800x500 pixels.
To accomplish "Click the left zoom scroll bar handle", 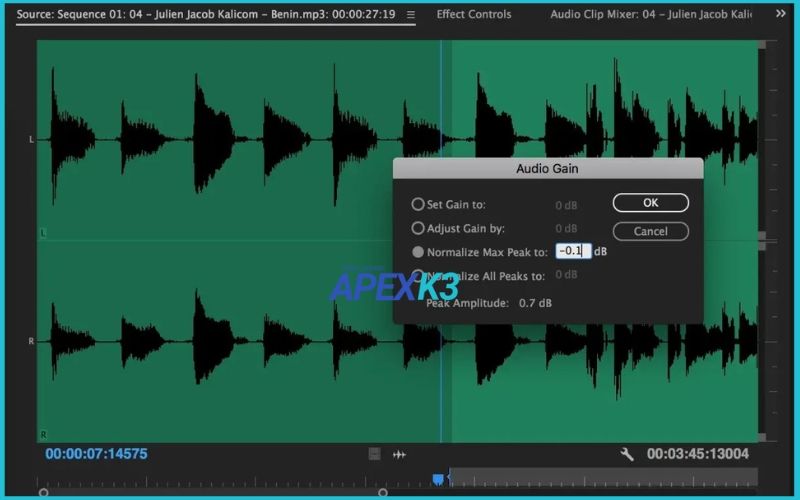I will (43, 492).
